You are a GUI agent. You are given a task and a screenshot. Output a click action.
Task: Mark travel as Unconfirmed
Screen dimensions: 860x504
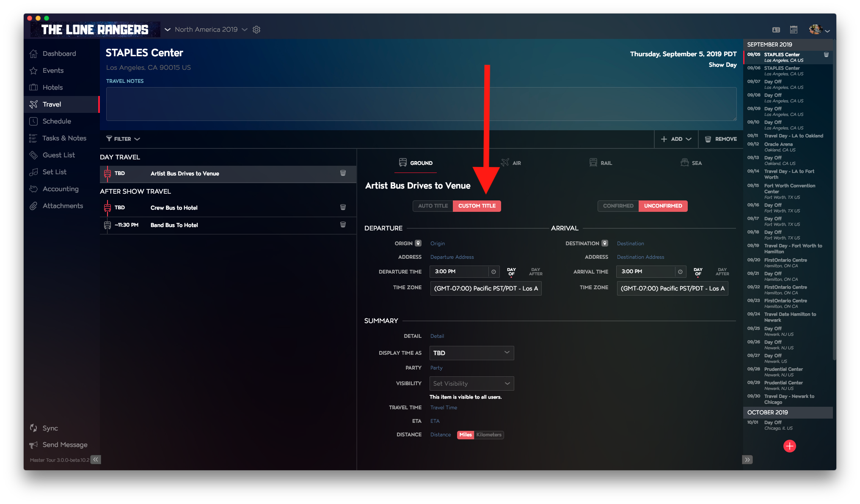coord(663,206)
